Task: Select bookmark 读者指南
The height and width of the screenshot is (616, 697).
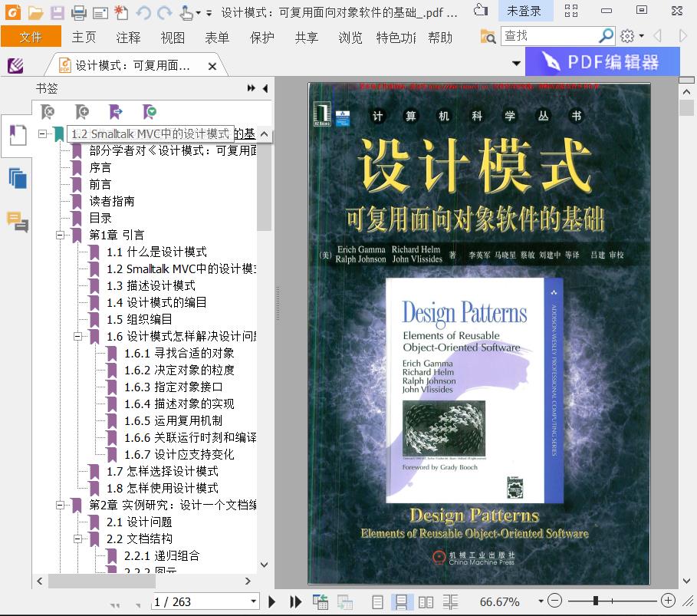Action: point(112,201)
